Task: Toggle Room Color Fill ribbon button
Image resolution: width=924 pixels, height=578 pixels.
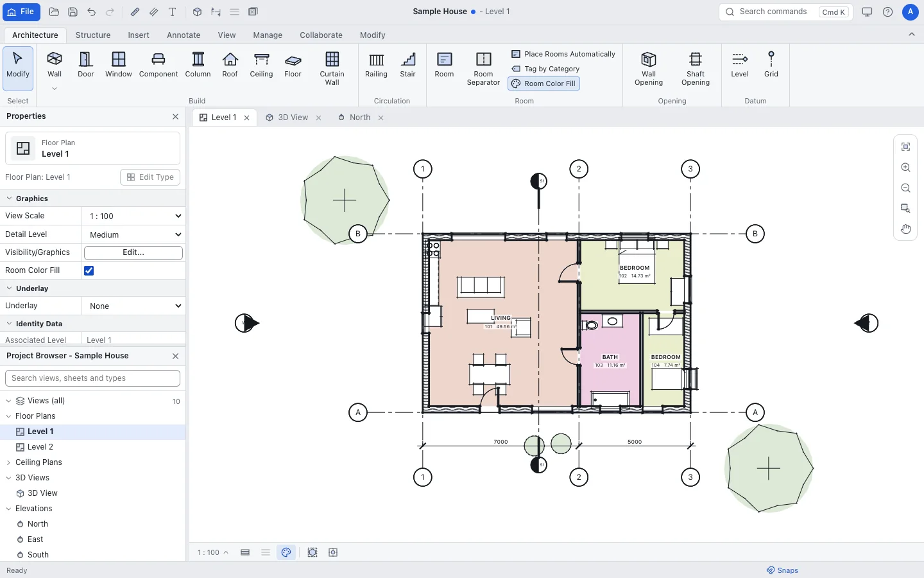Action: click(x=543, y=83)
